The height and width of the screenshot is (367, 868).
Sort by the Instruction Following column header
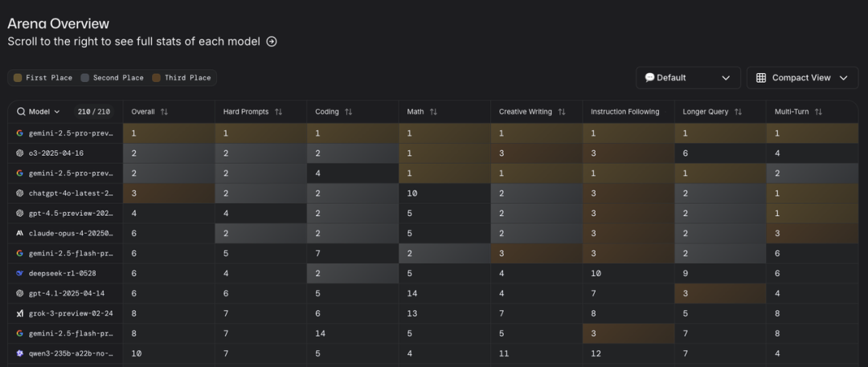pos(625,112)
